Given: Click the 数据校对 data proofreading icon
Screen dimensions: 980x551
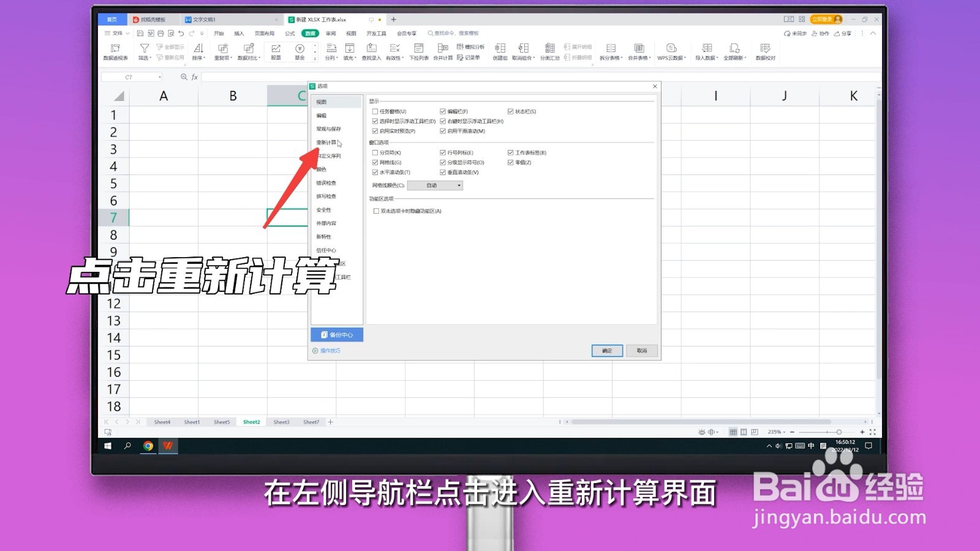Looking at the screenshot, I should pos(765,52).
